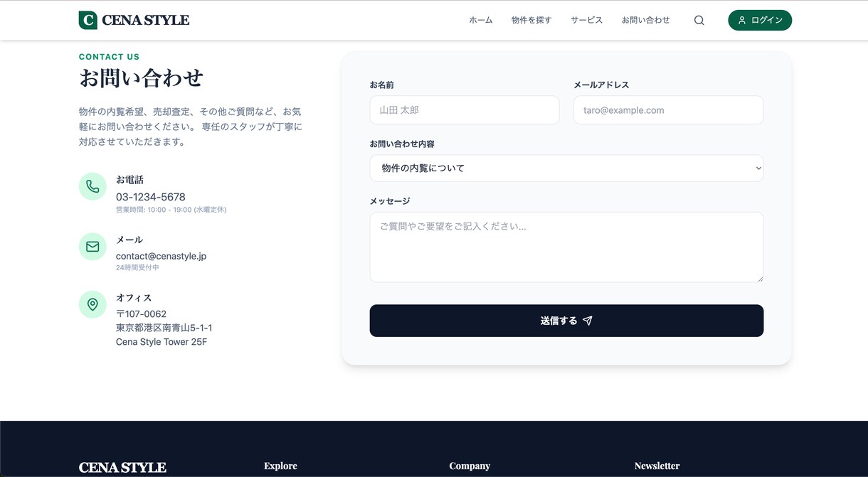Select the お問い合わせ nav item

tap(646, 21)
